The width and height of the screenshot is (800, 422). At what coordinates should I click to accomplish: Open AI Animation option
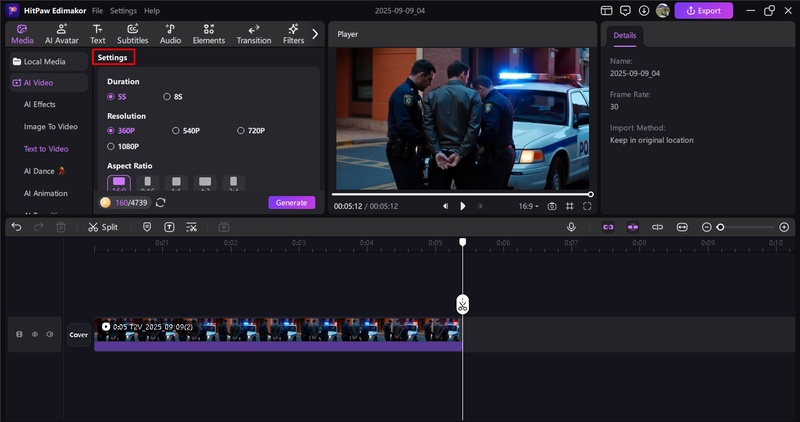pyautogui.click(x=45, y=193)
